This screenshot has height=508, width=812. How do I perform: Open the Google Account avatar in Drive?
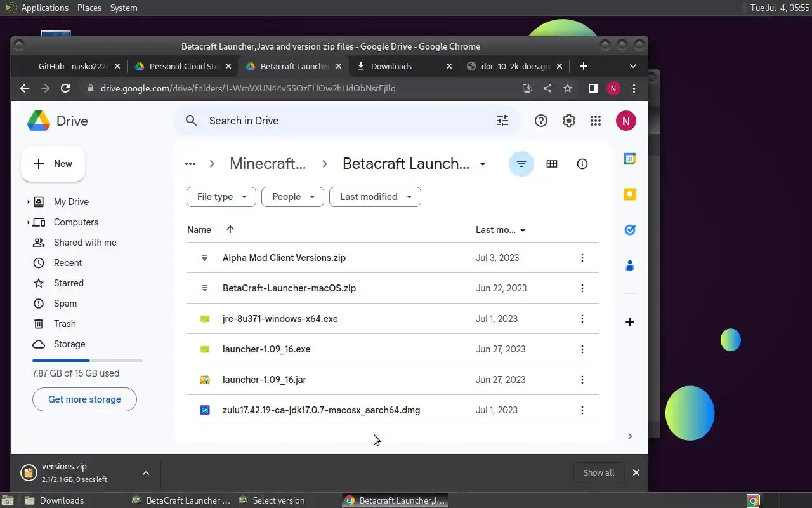pyautogui.click(x=626, y=121)
